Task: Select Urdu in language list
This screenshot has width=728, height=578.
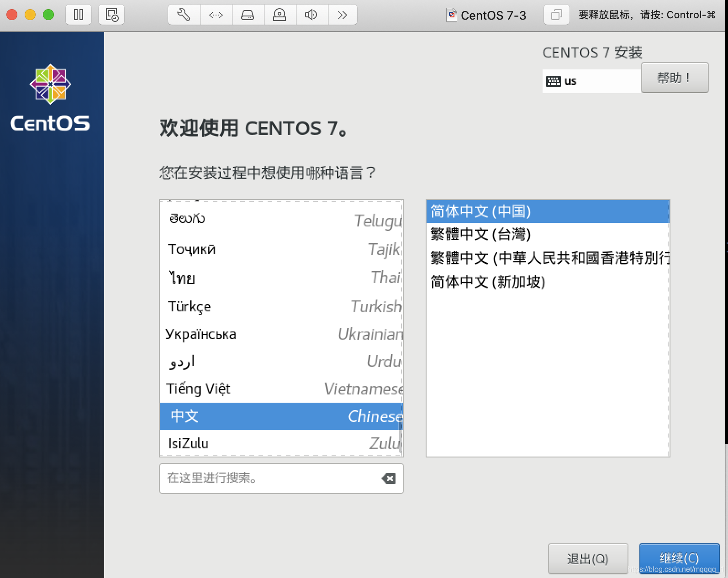Action: pos(281,362)
